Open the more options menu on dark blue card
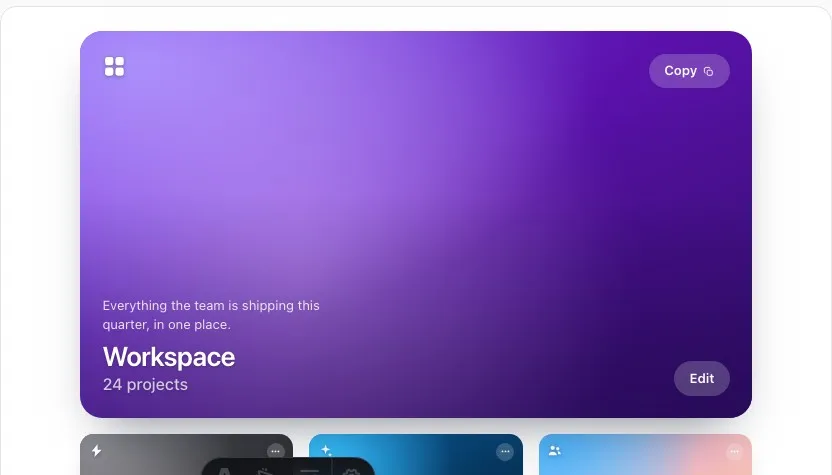 pyautogui.click(x=505, y=452)
